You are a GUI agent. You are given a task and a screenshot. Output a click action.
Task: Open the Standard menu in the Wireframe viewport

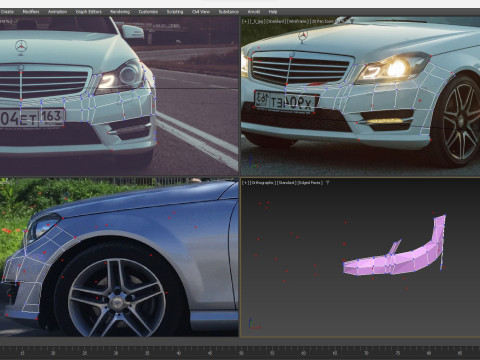(276, 21)
